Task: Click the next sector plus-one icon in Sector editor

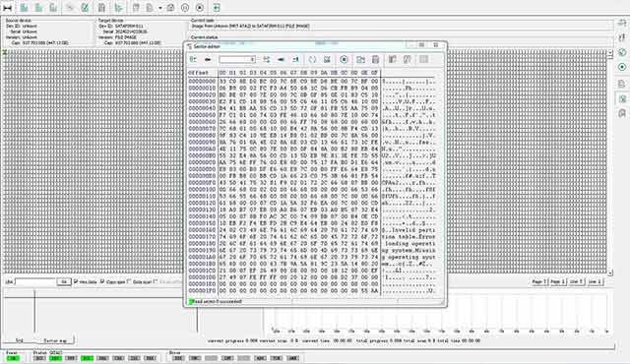Action: pyautogui.click(x=295, y=60)
